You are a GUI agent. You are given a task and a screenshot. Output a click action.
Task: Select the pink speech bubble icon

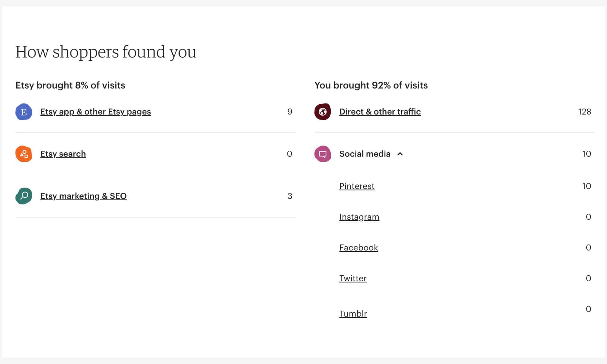[x=323, y=154]
